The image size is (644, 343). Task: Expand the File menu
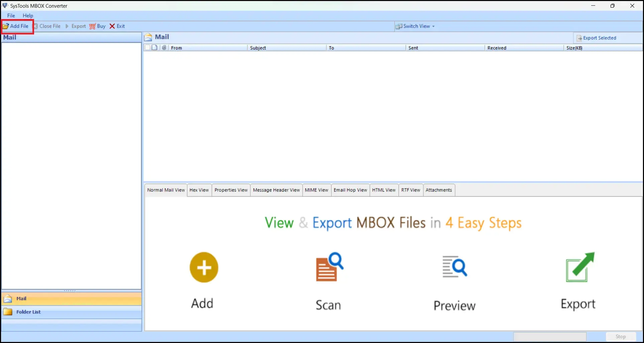click(x=11, y=15)
